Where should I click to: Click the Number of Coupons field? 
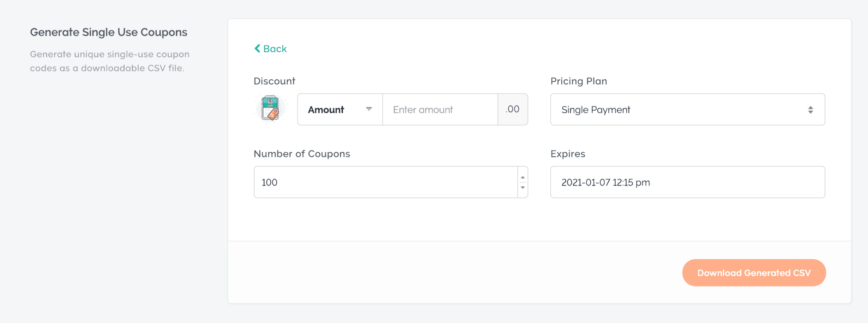[x=386, y=182]
